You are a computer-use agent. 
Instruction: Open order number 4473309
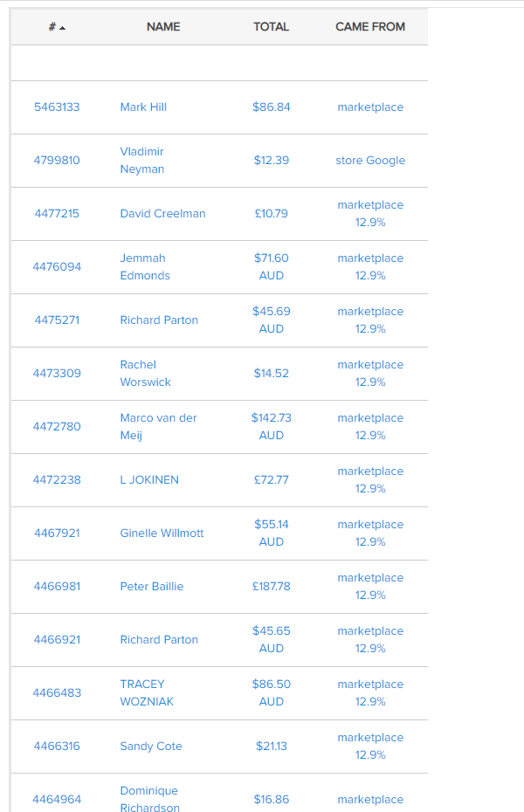57,374
